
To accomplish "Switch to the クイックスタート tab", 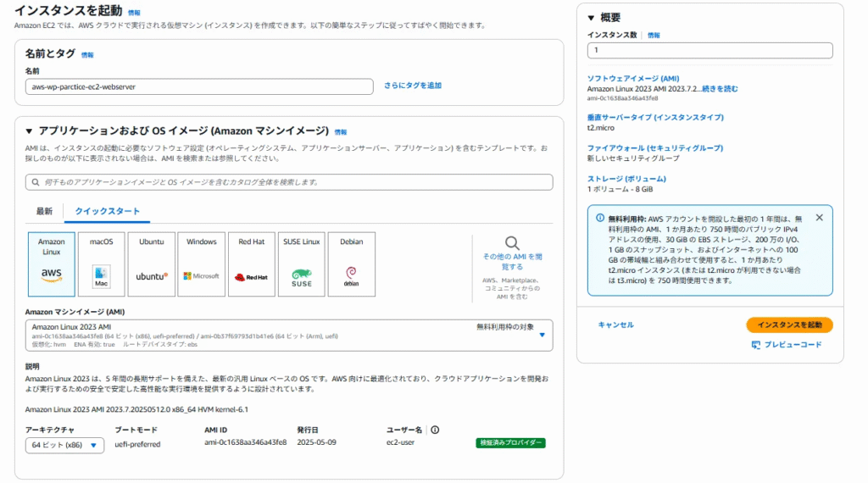I will [x=108, y=211].
